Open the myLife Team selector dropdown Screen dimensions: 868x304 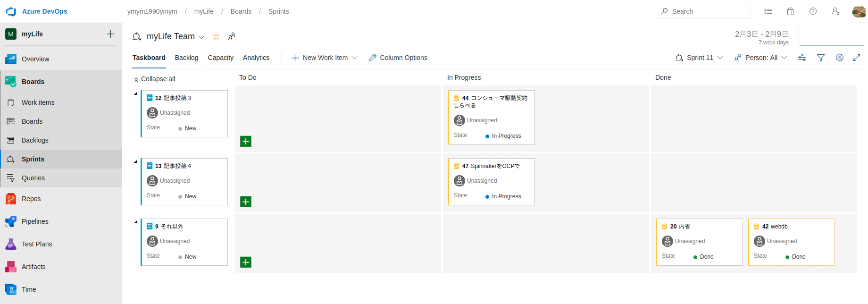[x=201, y=37]
